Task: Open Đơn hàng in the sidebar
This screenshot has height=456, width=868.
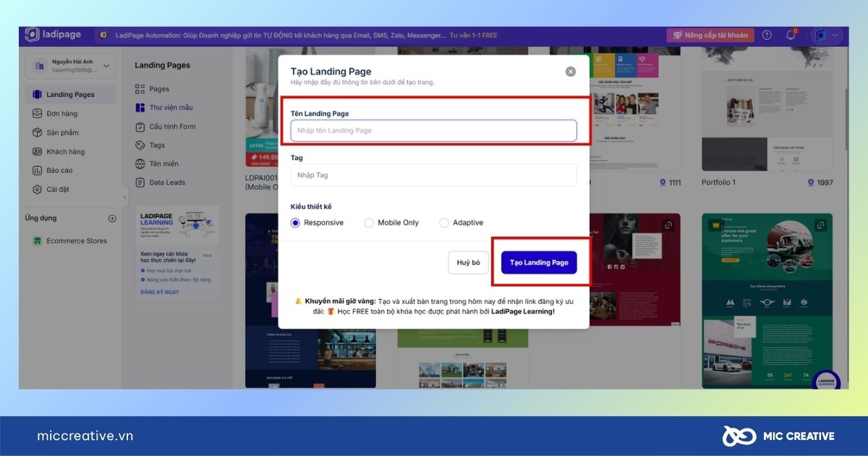Action: pyautogui.click(x=61, y=114)
